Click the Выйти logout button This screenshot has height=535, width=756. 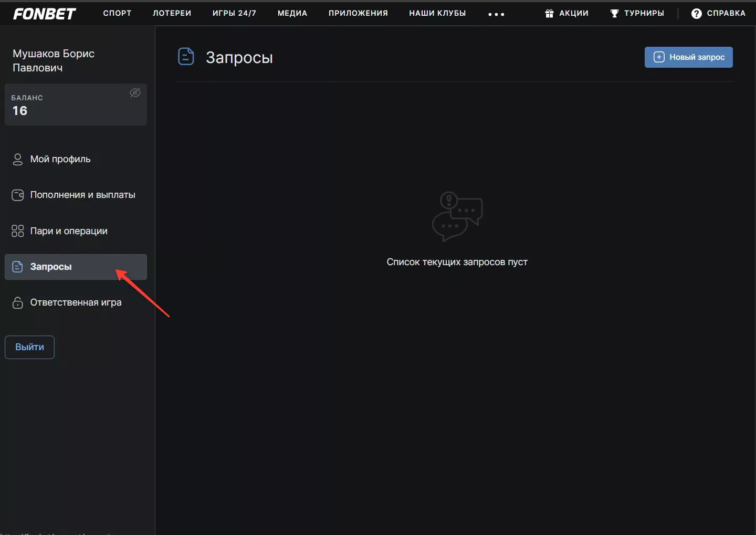29,347
